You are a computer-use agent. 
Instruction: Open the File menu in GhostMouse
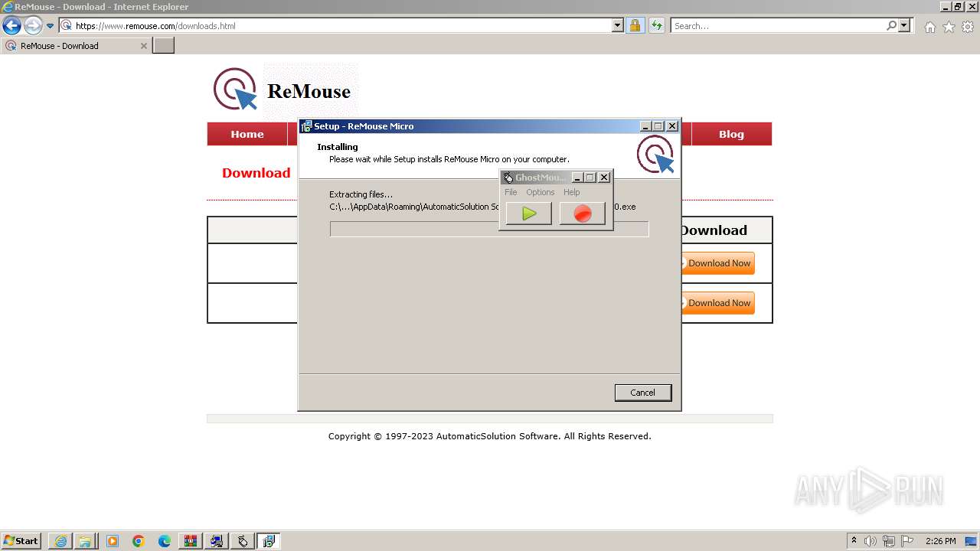(x=511, y=192)
